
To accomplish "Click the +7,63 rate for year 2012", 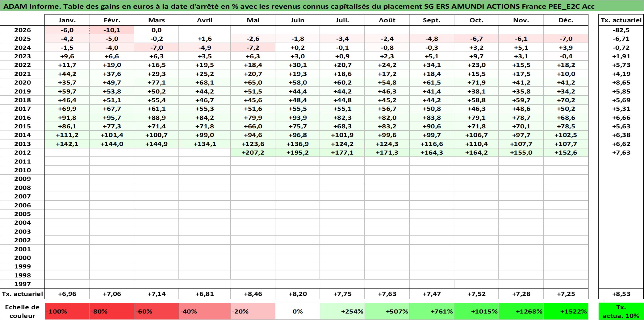I will point(621,152).
